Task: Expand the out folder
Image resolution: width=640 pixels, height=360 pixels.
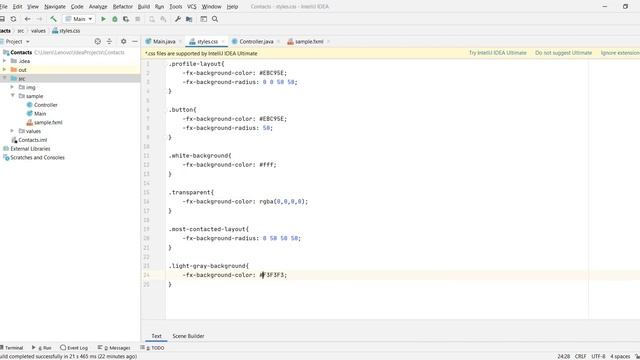Action: (4, 70)
